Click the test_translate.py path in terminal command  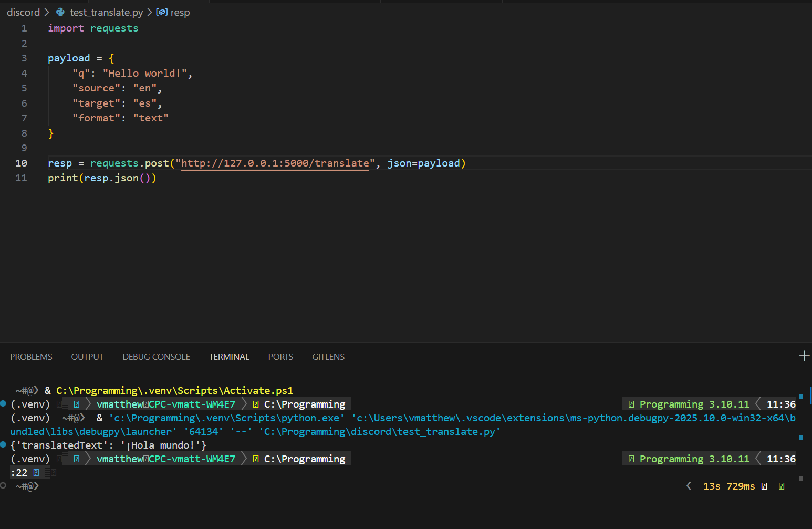coord(380,431)
